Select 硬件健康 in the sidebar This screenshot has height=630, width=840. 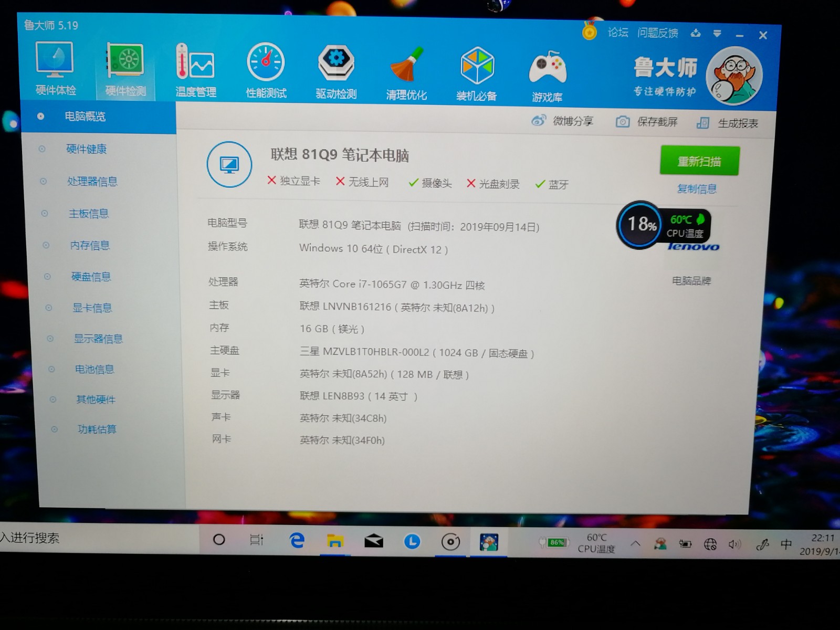pos(86,149)
